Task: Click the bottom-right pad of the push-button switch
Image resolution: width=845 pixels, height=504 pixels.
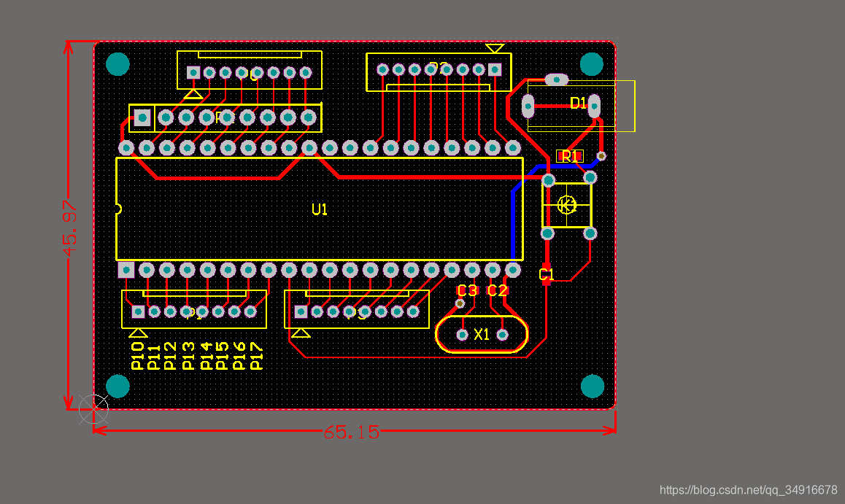Action: click(x=590, y=233)
